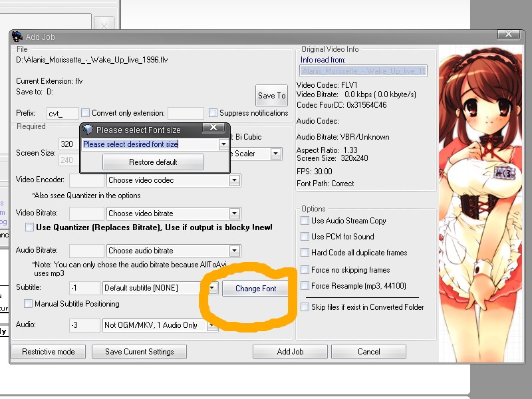Viewport: 532px width, 399px height.
Task: Check Hard Code all duplicate frames
Action: pos(305,253)
